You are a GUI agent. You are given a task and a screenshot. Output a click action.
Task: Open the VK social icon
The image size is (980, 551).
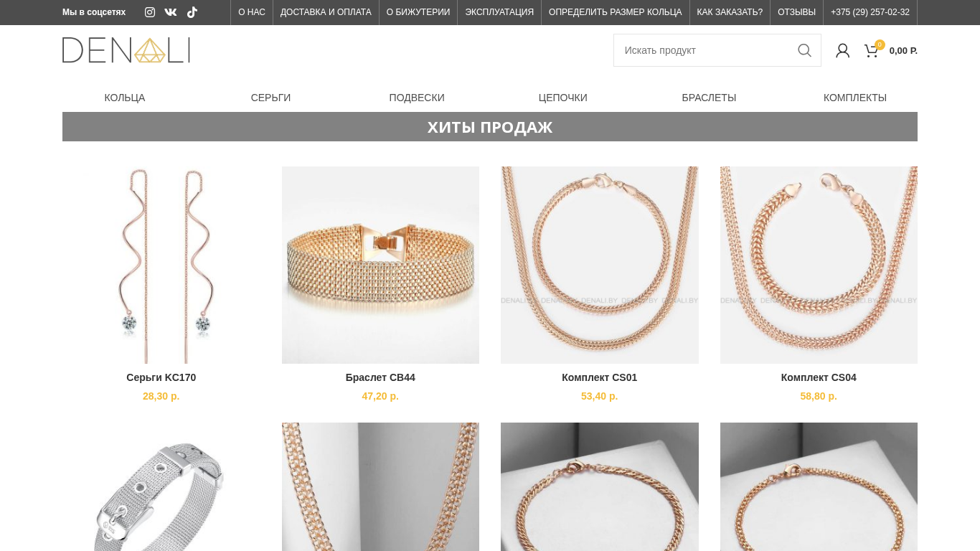(x=171, y=12)
